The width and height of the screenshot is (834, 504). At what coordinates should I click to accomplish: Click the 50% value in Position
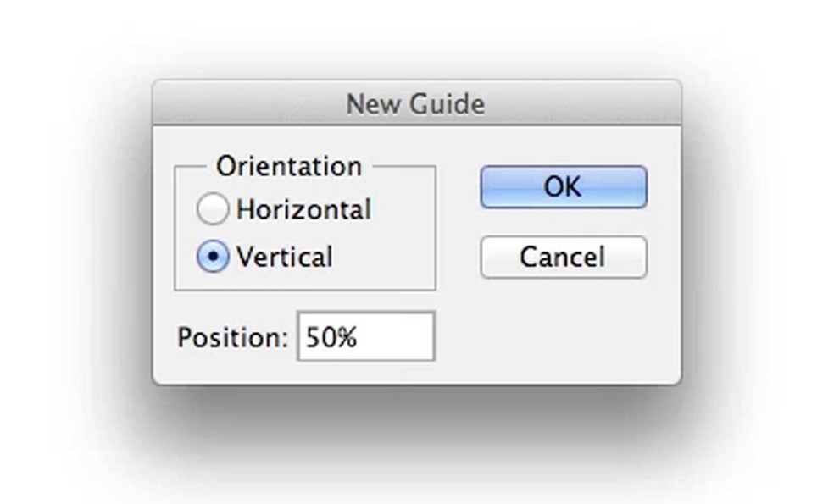click(331, 337)
